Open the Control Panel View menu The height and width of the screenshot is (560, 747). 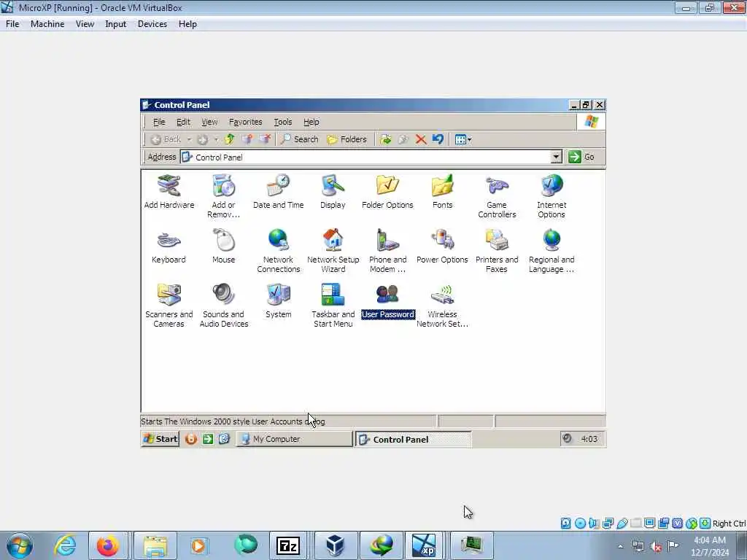(209, 122)
